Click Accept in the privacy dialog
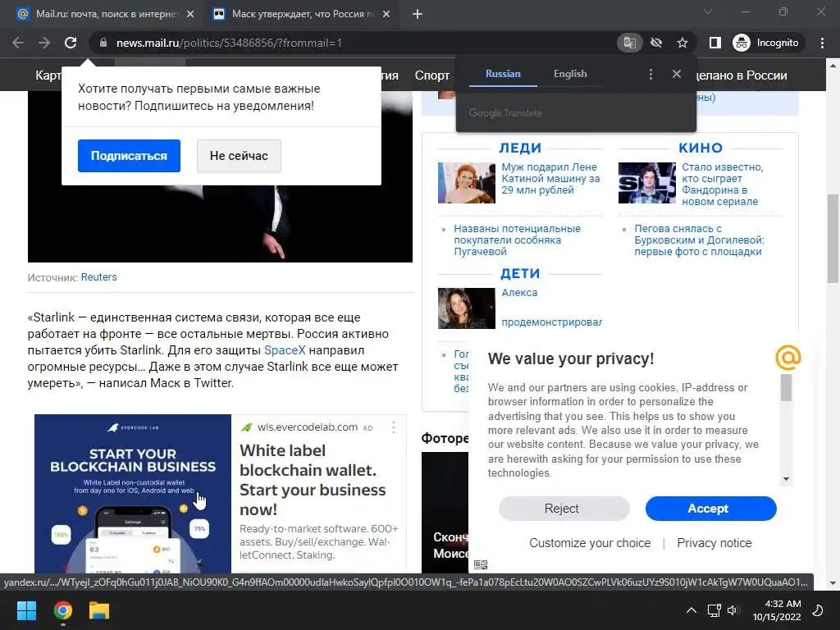840x630 pixels. click(711, 509)
